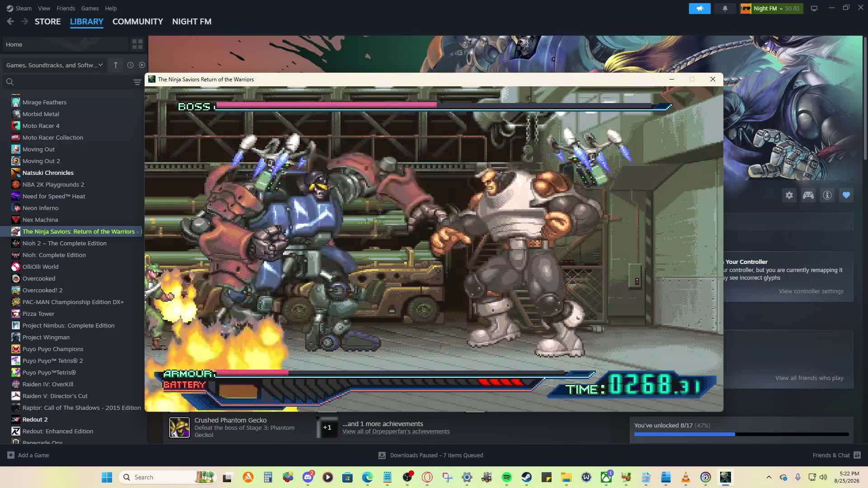Click the +1 more achievements tile
The height and width of the screenshot is (488, 868).
tap(327, 427)
